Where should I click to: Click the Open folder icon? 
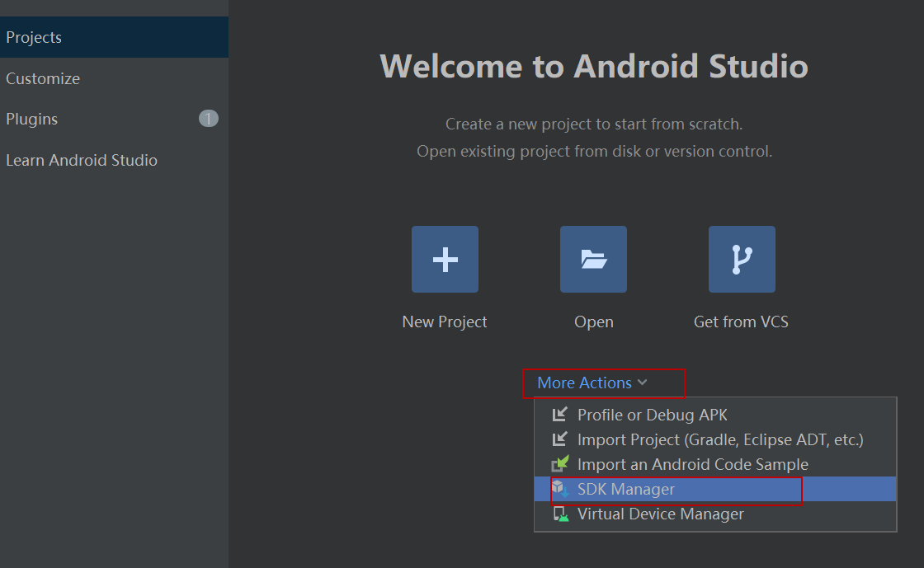pos(593,259)
